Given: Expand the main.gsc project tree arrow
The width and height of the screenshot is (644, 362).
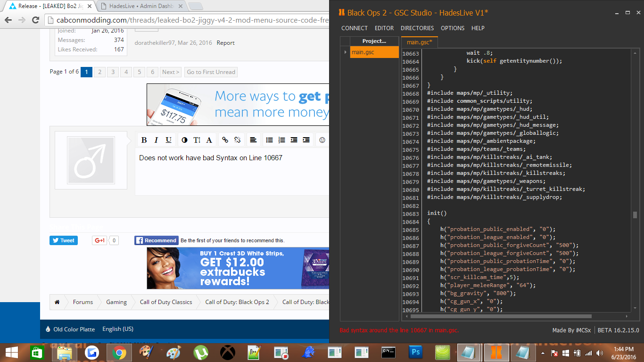Looking at the screenshot, I should click(x=346, y=52).
